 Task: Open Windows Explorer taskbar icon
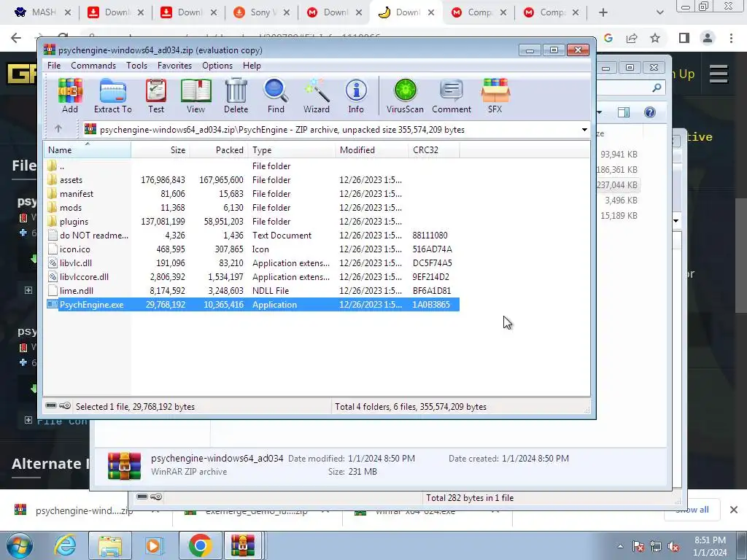(110, 545)
